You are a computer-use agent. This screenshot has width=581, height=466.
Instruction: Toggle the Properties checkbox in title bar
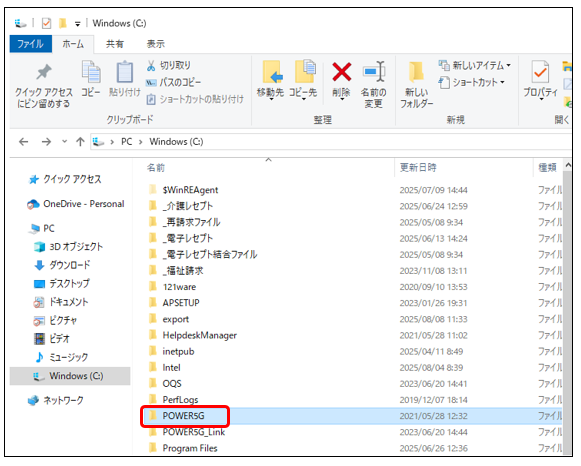click(x=46, y=23)
